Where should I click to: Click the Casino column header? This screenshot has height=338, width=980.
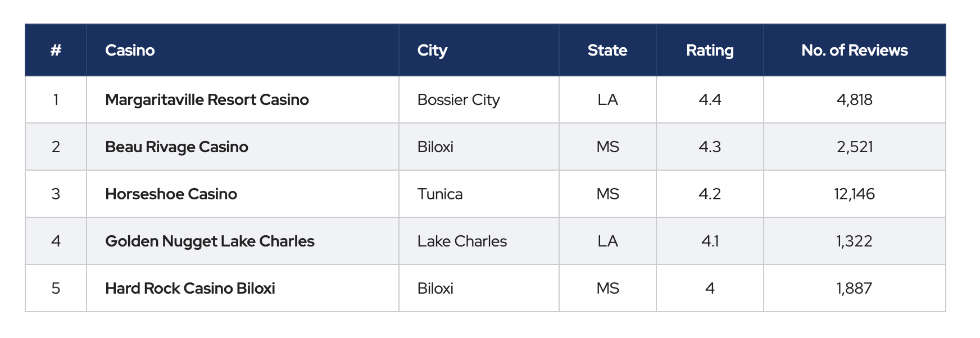click(x=130, y=51)
